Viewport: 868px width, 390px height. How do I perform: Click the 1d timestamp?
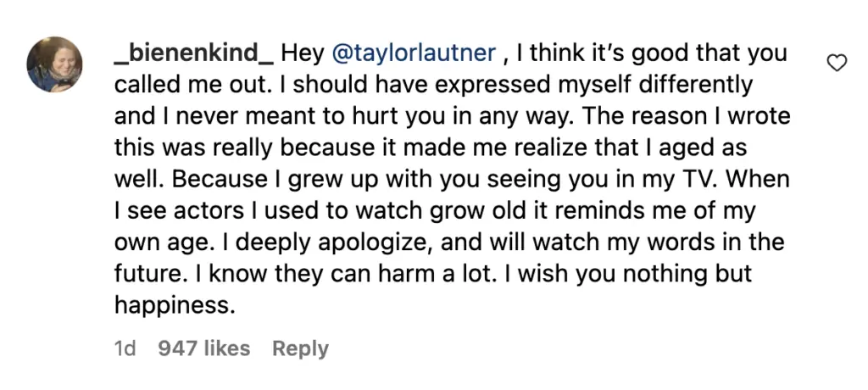[125, 348]
